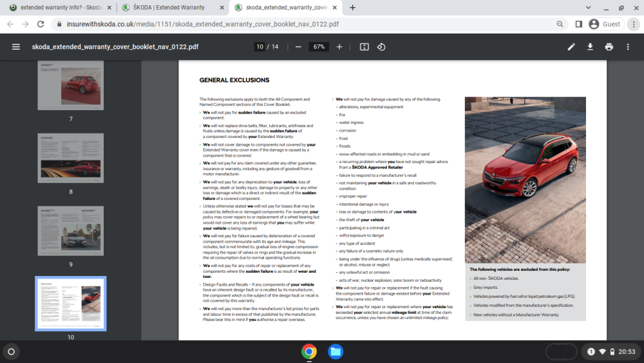Image resolution: width=644 pixels, height=363 pixels.
Task: Print the PDF document
Action: [609, 47]
